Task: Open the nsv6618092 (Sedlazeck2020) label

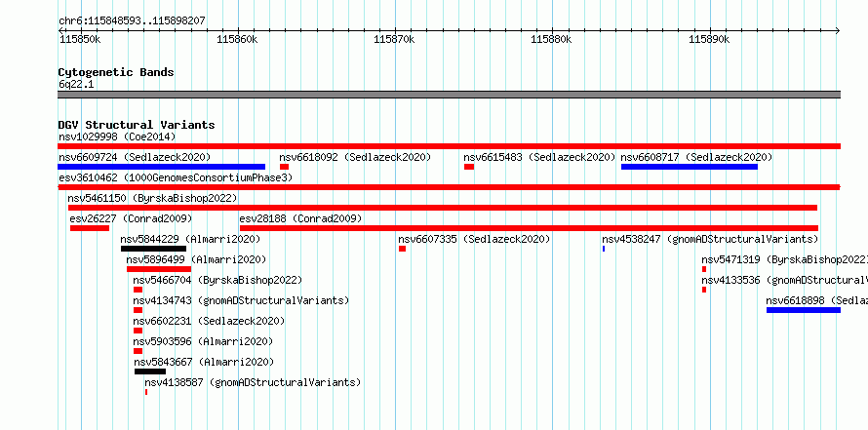Action: pyautogui.click(x=355, y=157)
